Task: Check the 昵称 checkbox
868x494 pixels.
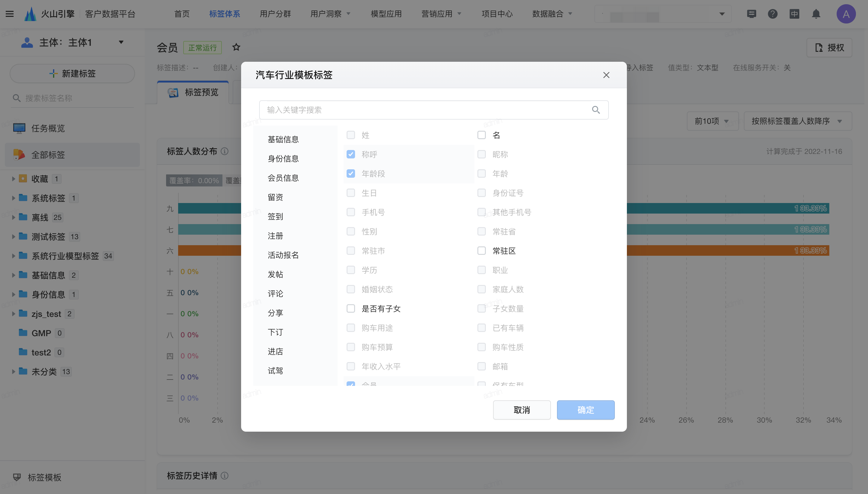Action: 482,154
